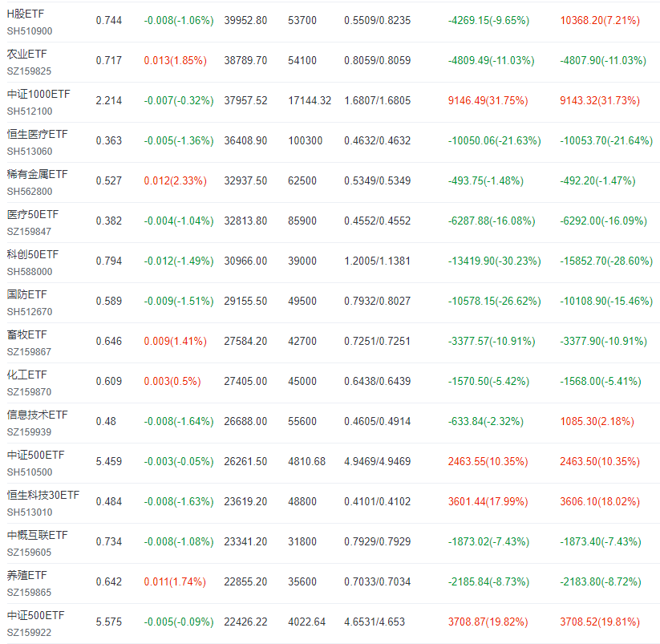The image size is (660, 644).
Task: Open the 中概互联ETF fund name link
Action: pos(37,535)
